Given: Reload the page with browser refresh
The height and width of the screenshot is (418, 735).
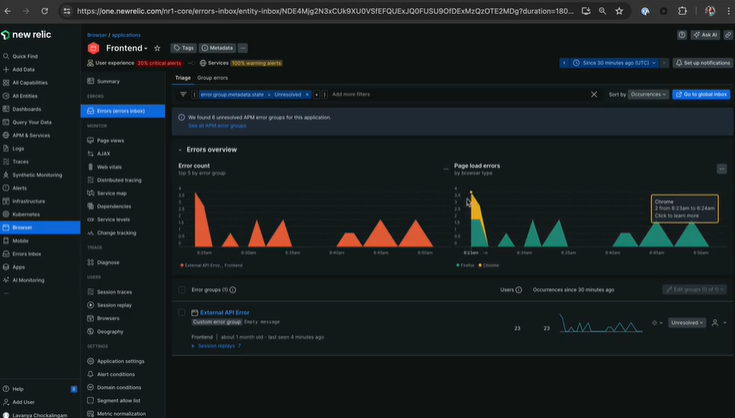Looking at the screenshot, I should coord(44,11).
